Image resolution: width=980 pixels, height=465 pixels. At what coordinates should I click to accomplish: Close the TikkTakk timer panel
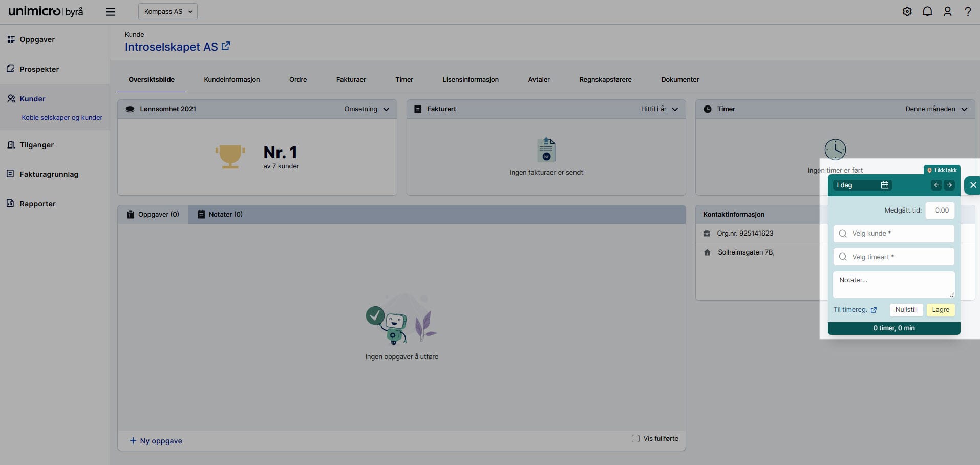point(973,185)
